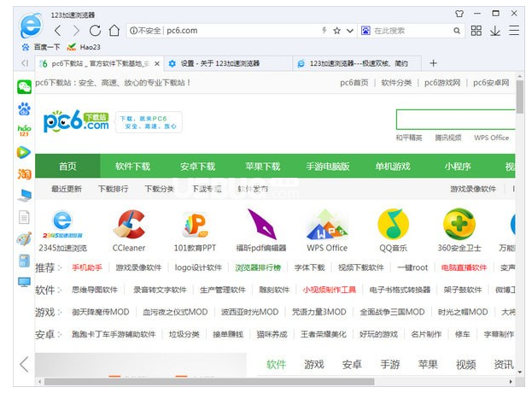Screen dimensions: 532x393
Task: Click the pc6 site search box
Action: [456, 119]
